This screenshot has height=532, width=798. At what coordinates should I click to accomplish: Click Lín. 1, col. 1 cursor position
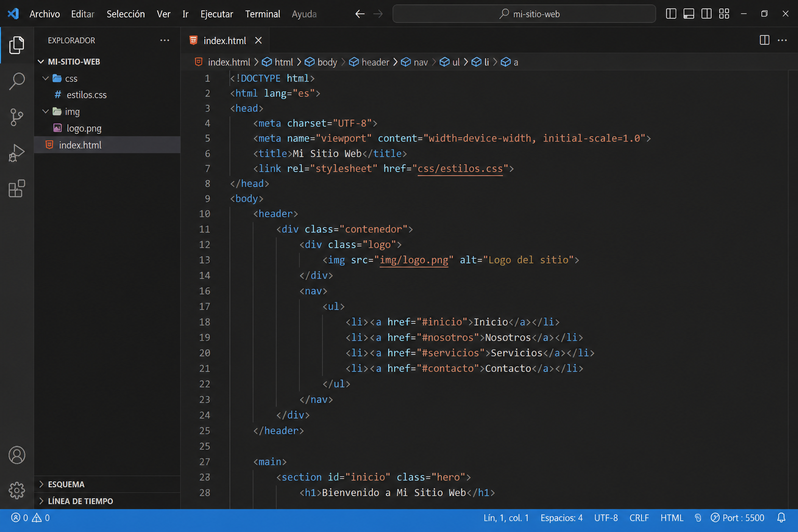[x=506, y=518]
